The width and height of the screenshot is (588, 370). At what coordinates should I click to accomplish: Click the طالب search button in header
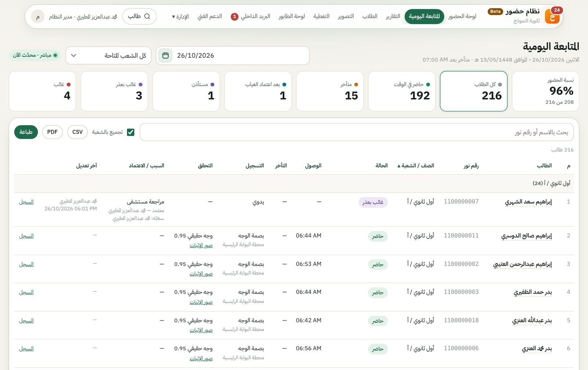point(139,17)
